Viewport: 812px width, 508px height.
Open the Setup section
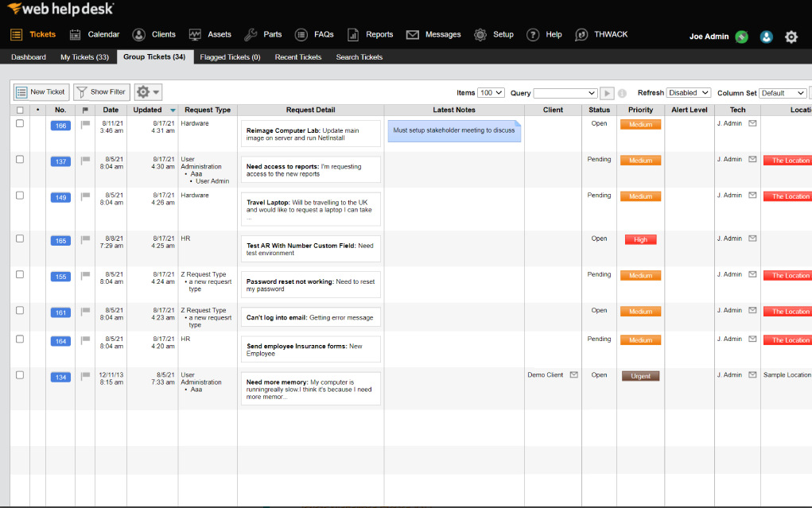pyautogui.click(x=503, y=34)
